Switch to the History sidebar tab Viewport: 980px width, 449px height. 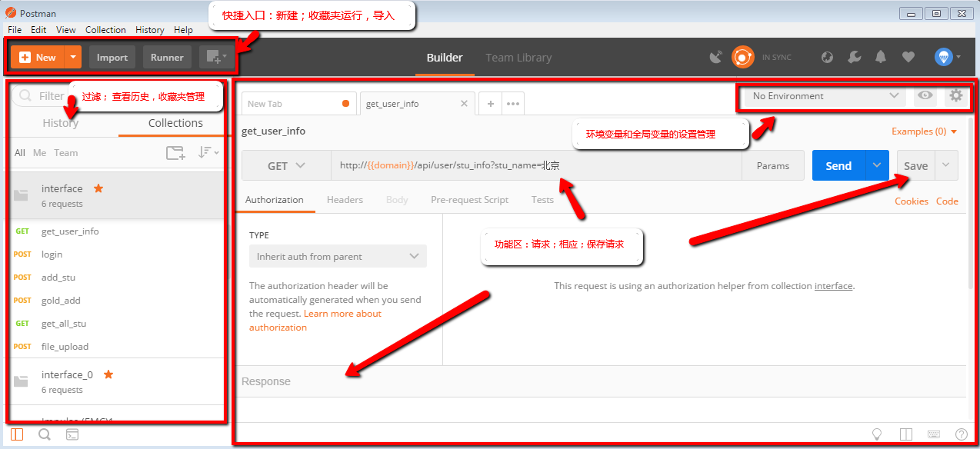pyautogui.click(x=61, y=123)
